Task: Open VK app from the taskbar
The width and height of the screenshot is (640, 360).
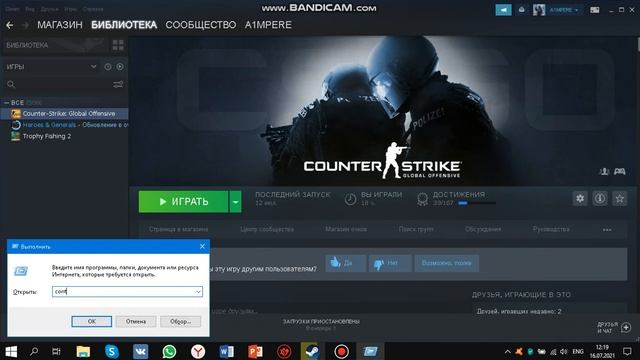Action: (140, 351)
